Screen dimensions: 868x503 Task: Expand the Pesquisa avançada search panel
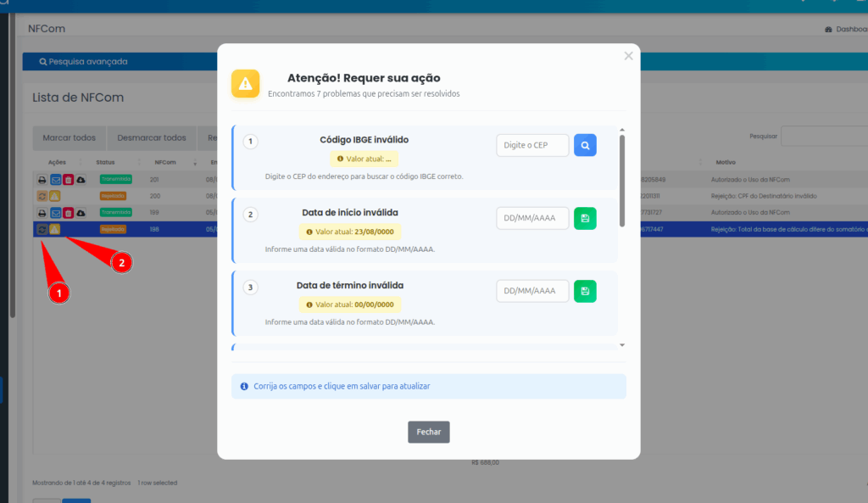pos(83,62)
